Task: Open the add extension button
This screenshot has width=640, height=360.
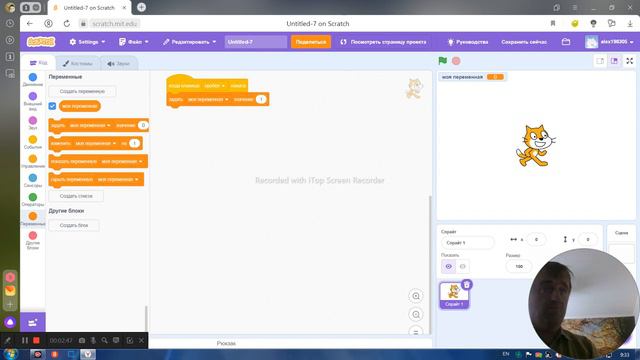Action: (x=33, y=322)
